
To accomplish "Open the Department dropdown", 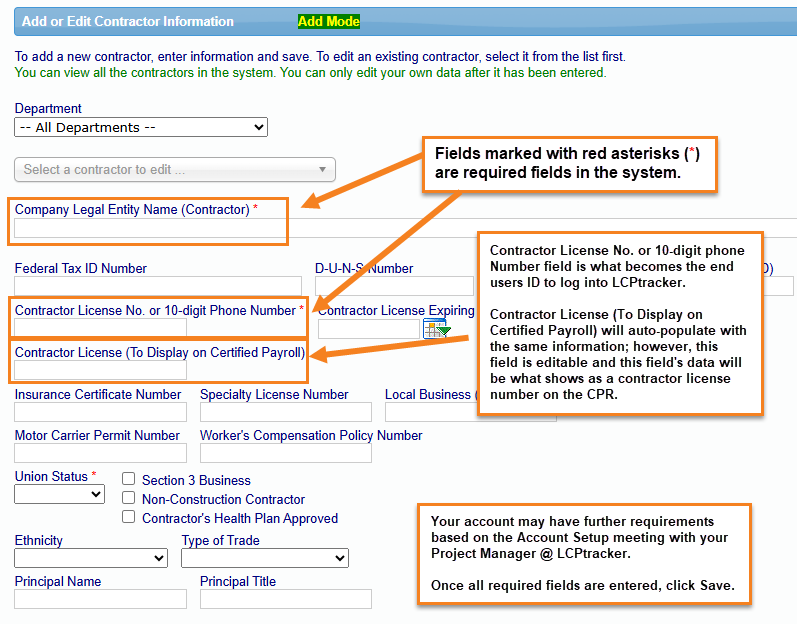I will point(141,127).
